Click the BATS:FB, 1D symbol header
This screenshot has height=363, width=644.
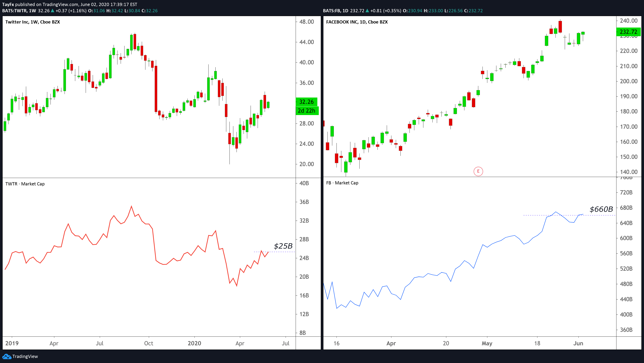[x=335, y=11]
